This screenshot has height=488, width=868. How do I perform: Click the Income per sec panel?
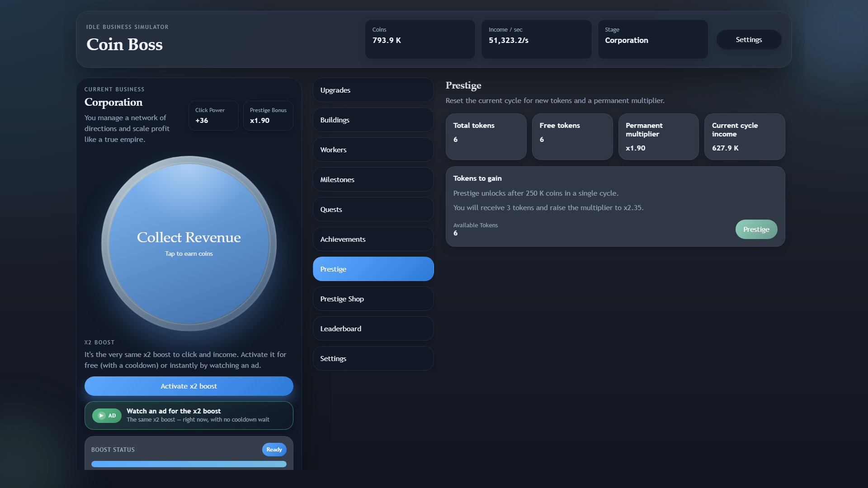(x=537, y=39)
